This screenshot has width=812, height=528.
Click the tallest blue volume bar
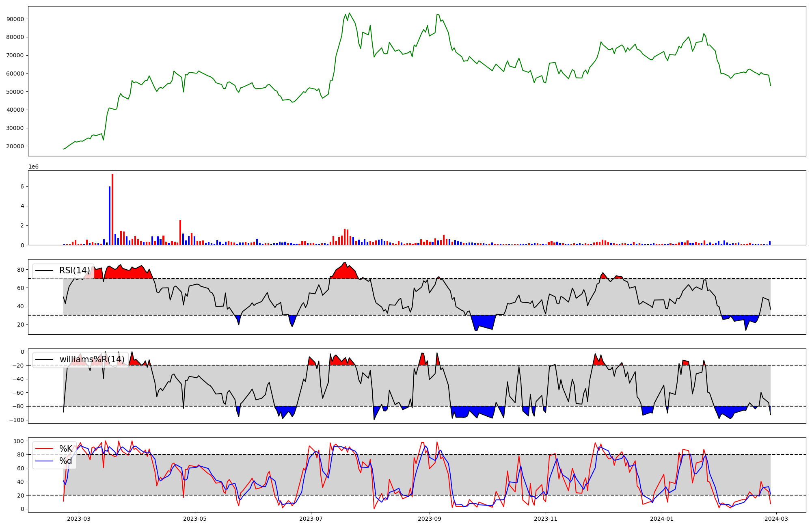[110, 216]
